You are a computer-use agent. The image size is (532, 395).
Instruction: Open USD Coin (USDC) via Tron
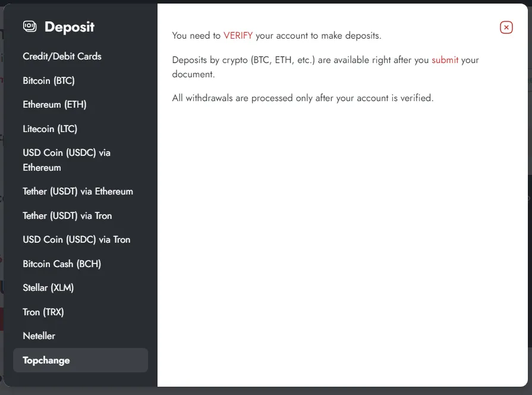[76, 240]
